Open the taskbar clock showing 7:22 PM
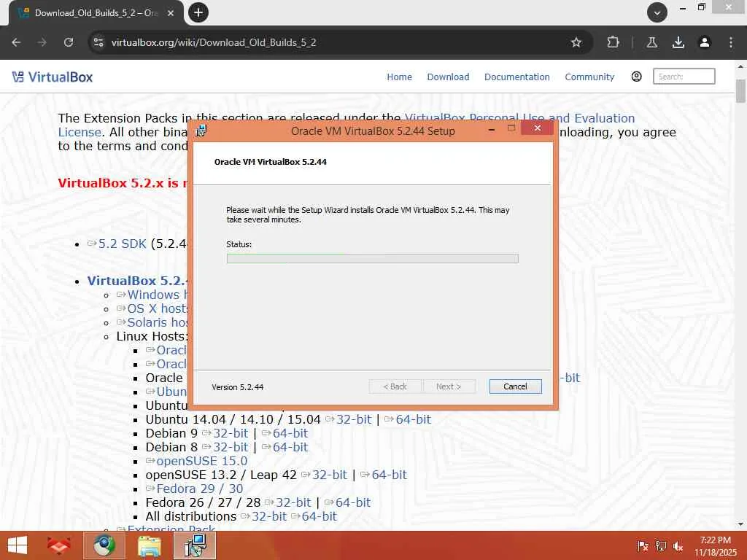The height and width of the screenshot is (560, 747). point(715,545)
